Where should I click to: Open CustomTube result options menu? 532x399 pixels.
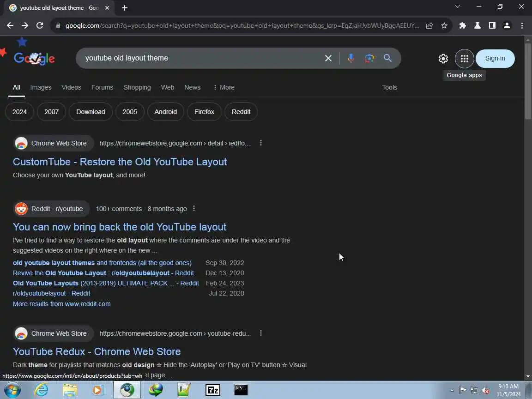click(x=260, y=143)
